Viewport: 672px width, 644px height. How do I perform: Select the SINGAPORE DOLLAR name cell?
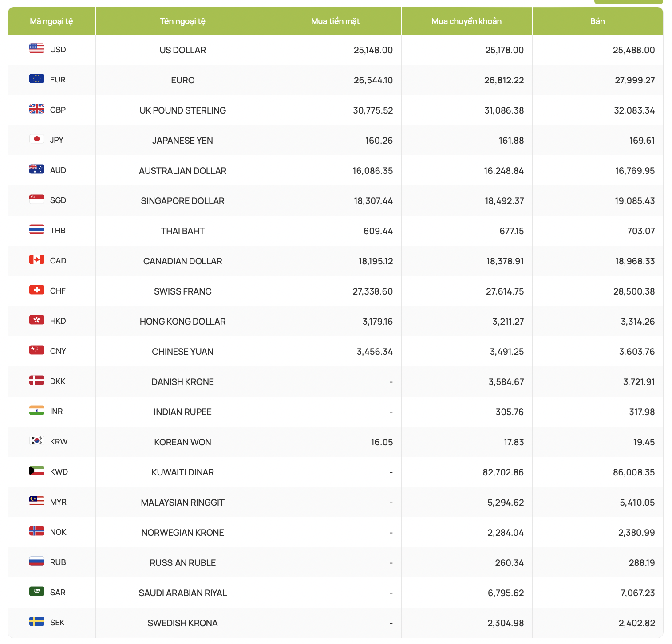[x=183, y=201]
